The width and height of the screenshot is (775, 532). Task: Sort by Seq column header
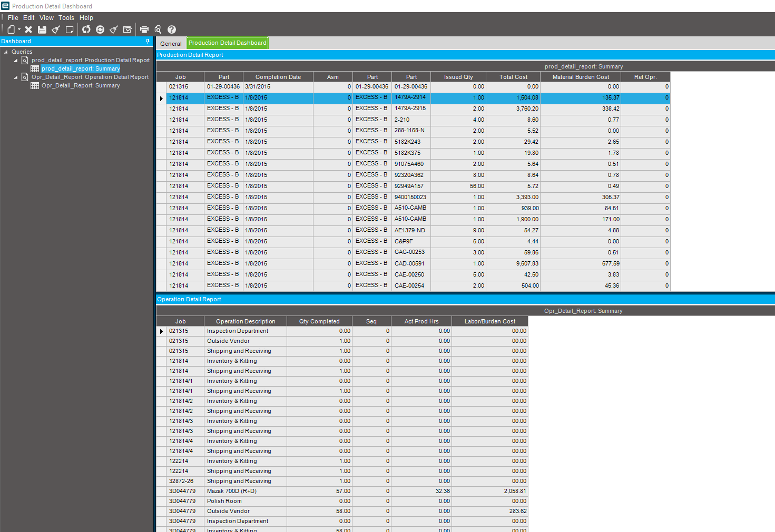(x=371, y=321)
